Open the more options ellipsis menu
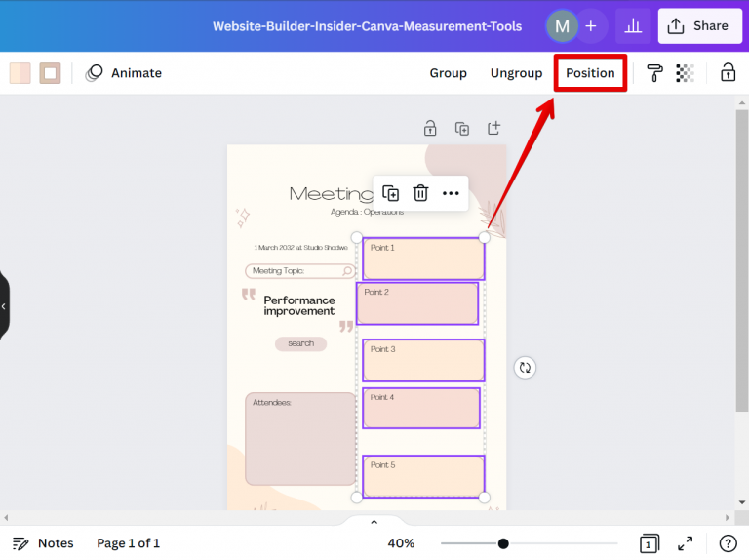The width and height of the screenshot is (749, 560). (451, 193)
